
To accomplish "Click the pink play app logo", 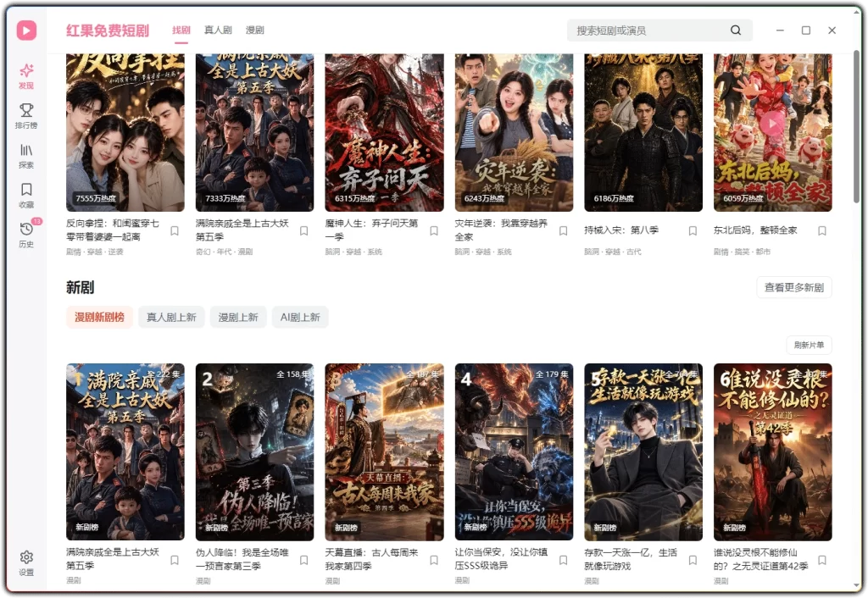I will (x=26, y=30).
